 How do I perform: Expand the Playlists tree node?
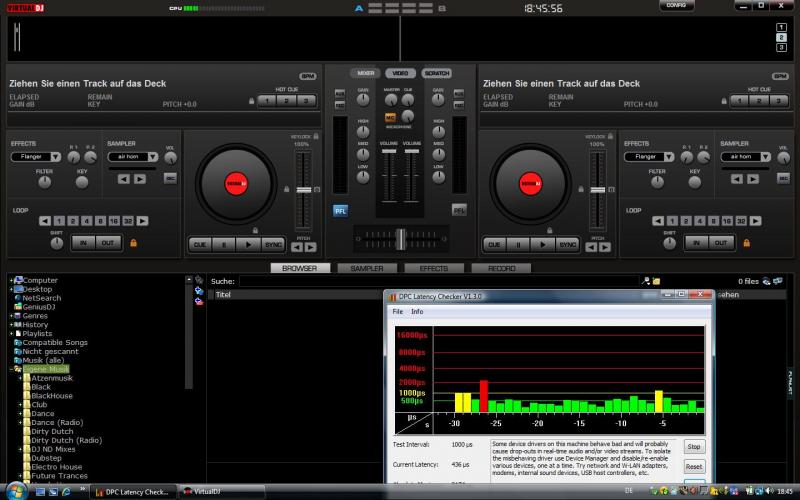(x=11, y=334)
